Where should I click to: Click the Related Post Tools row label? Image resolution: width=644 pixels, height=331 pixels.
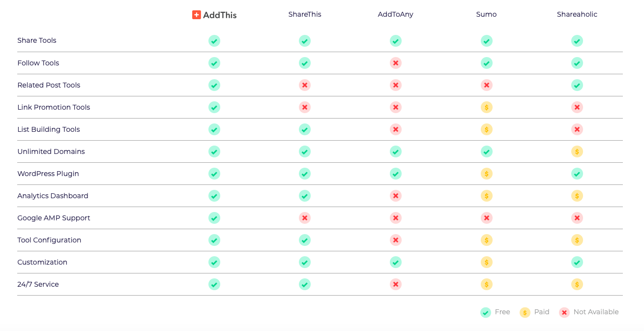click(49, 85)
